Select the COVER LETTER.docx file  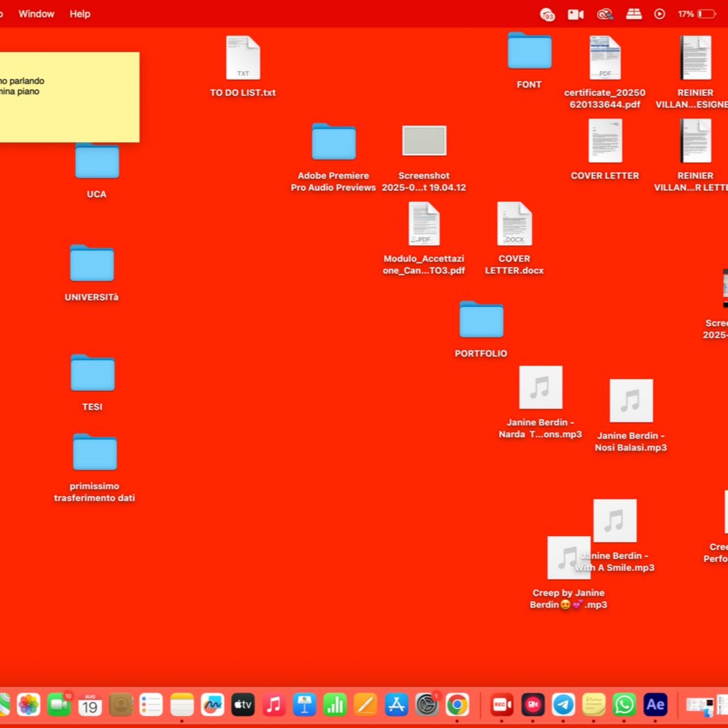(x=514, y=224)
